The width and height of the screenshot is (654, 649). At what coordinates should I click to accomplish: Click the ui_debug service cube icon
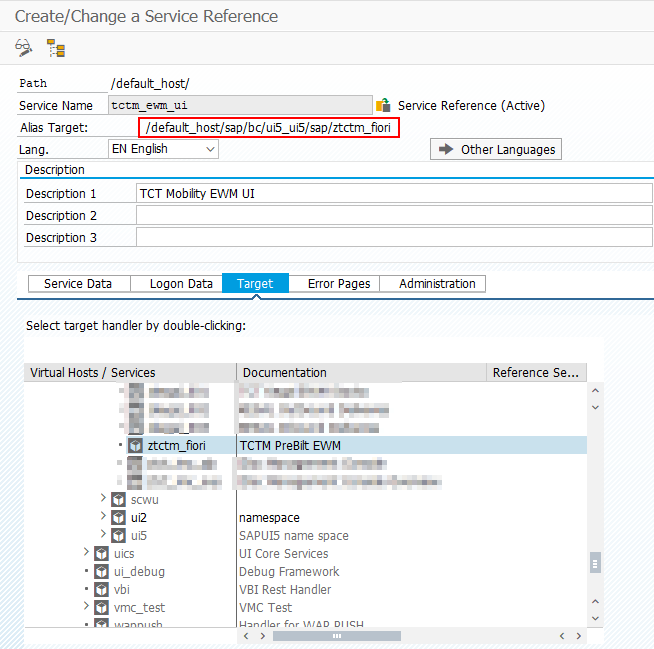(101, 571)
